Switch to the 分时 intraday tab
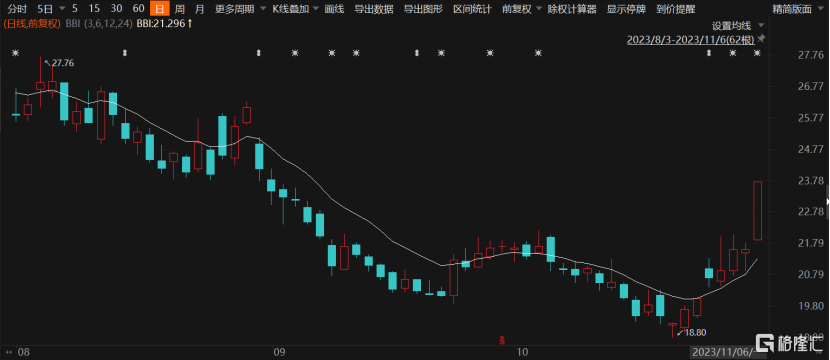The width and height of the screenshot is (830, 360). click(16, 9)
